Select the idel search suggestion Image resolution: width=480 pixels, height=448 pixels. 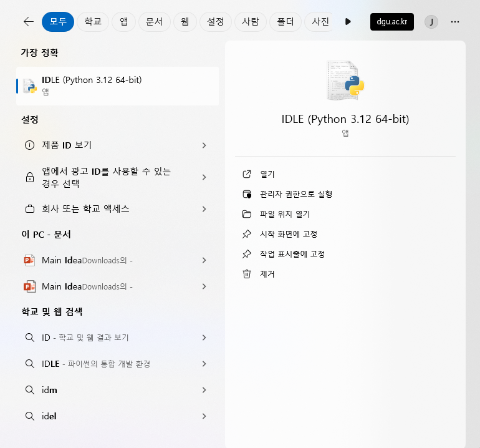pyautogui.click(x=118, y=416)
